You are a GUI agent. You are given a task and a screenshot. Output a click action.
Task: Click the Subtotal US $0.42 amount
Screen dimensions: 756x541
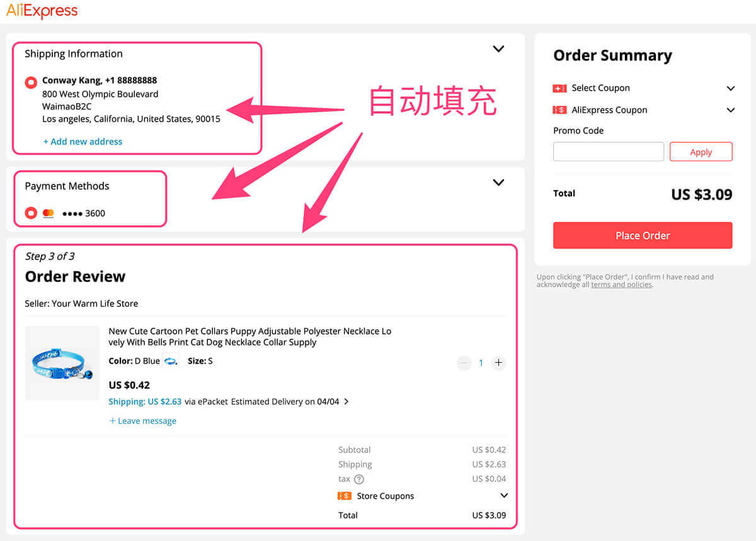(x=489, y=450)
